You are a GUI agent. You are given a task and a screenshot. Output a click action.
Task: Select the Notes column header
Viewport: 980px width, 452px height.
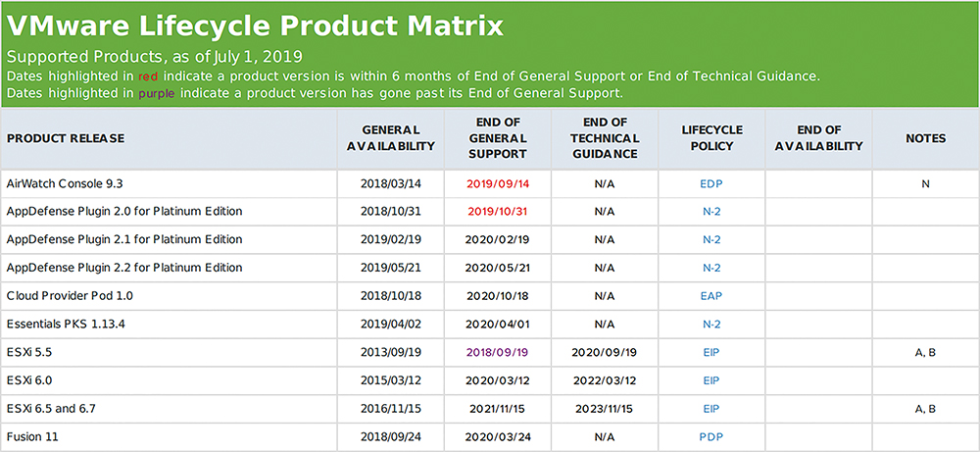(x=926, y=138)
